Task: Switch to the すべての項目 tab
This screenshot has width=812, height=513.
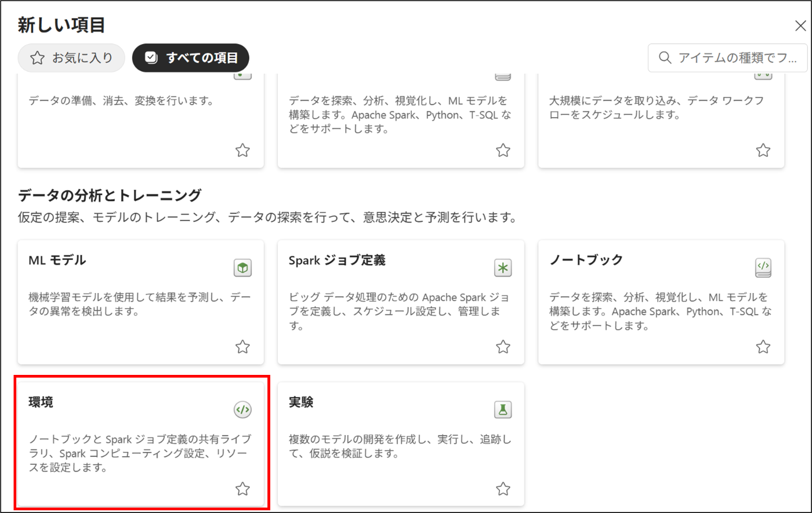Action: (x=191, y=58)
